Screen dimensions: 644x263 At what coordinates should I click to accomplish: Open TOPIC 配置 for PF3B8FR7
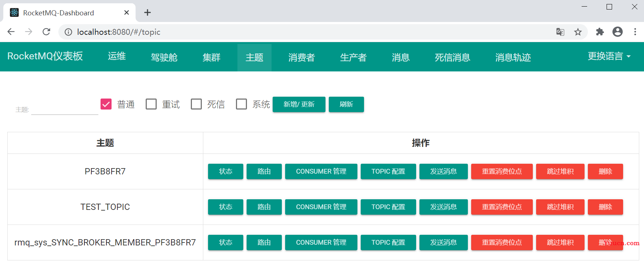click(388, 171)
